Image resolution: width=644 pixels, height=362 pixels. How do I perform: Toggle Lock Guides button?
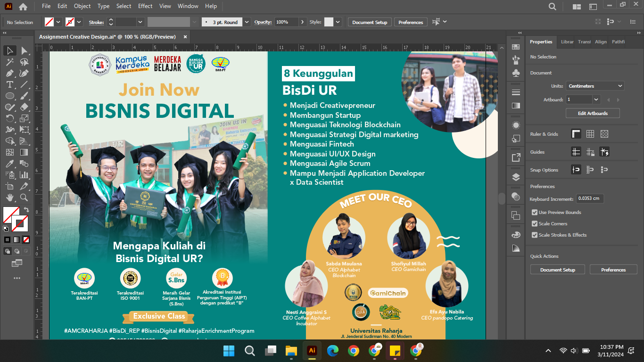click(590, 152)
